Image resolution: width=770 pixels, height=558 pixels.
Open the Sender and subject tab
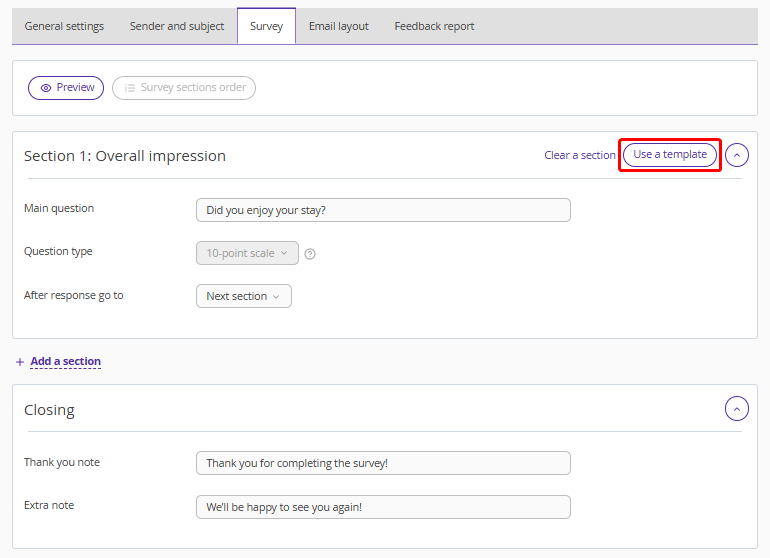[177, 26]
